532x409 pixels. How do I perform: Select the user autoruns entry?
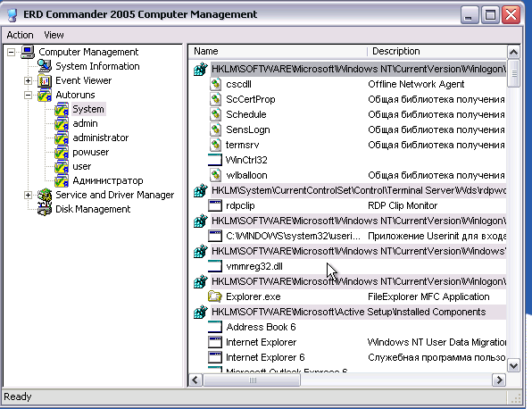(82, 166)
